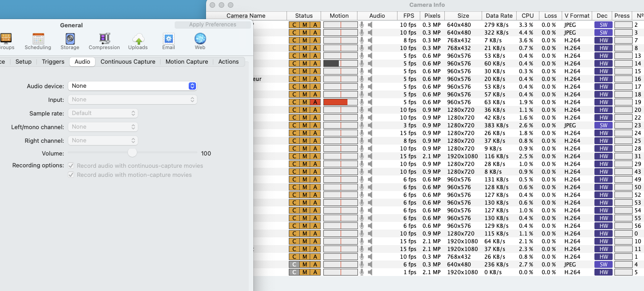
Task: Click speaker icon in camera 2 row
Action: pyautogui.click(x=370, y=25)
